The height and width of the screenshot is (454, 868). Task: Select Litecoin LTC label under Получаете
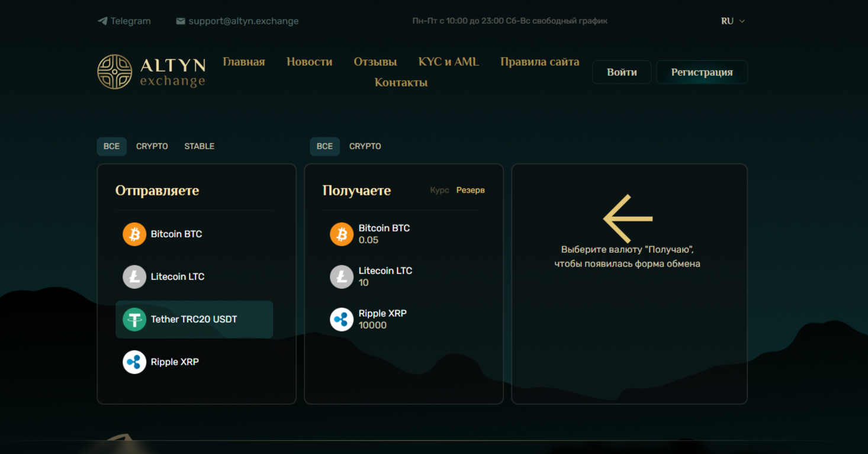click(385, 271)
